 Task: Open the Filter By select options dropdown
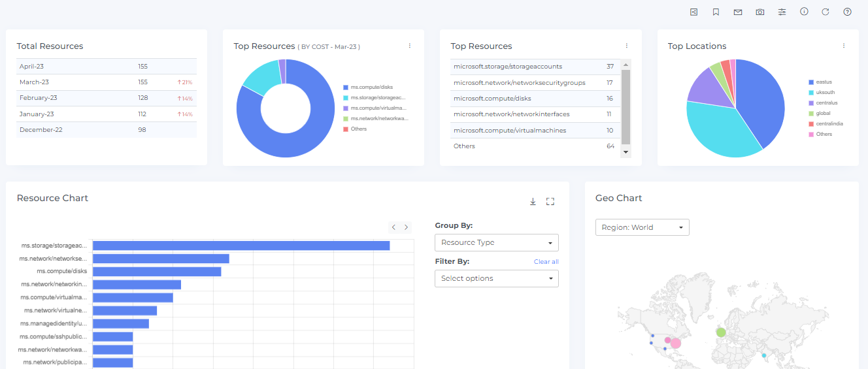(496, 278)
